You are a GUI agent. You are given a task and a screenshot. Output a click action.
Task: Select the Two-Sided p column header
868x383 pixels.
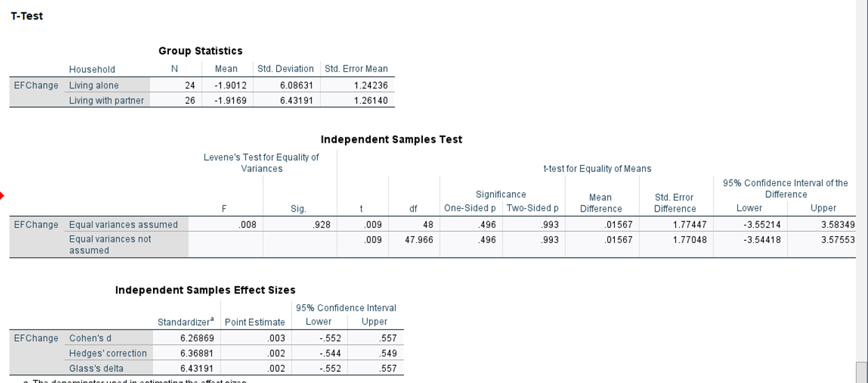pyautogui.click(x=533, y=208)
